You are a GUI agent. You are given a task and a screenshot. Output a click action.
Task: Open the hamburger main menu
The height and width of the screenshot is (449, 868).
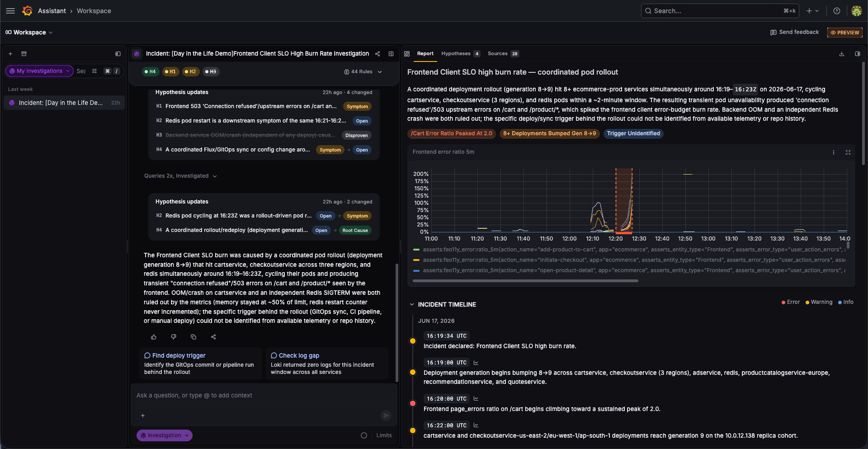tap(10, 11)
